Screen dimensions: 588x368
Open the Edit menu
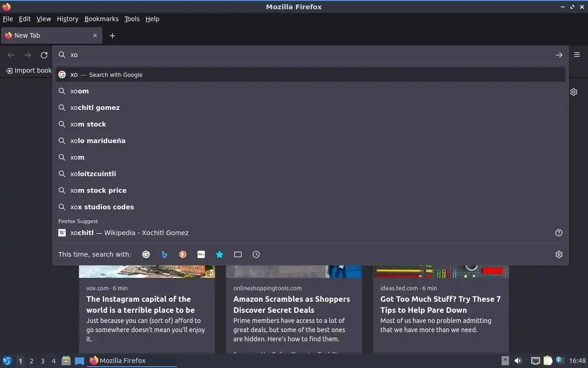[x=25, y=19]
